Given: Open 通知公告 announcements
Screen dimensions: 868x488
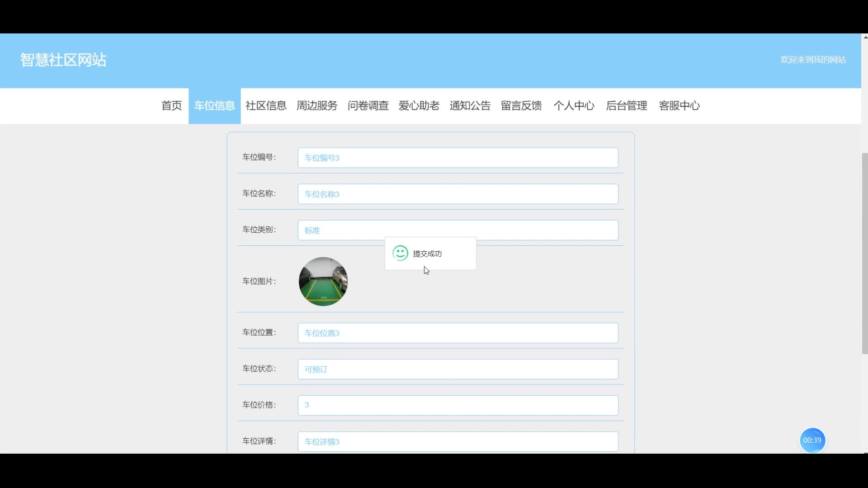Looking at the screenshot, I should 470,106.
